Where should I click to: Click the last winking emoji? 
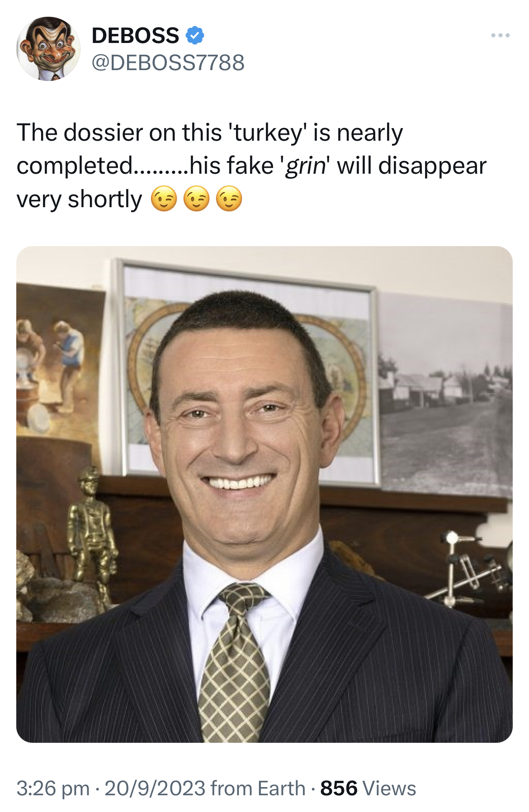coord(229,199)
